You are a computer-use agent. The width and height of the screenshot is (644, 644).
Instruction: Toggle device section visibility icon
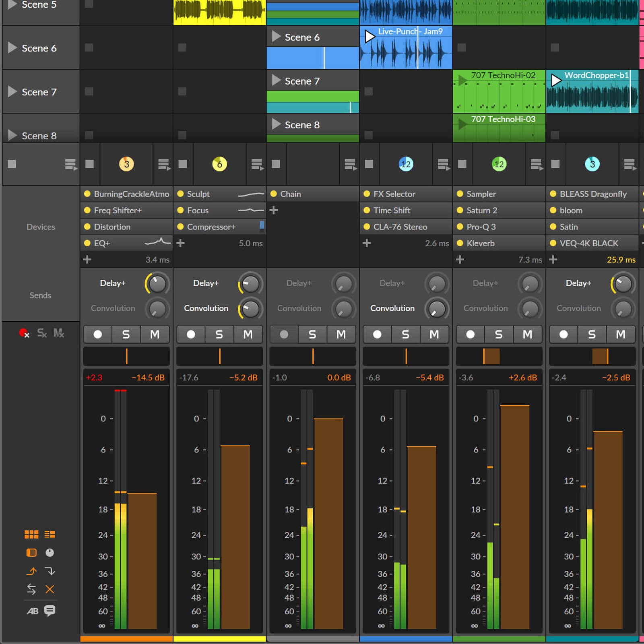click(x=31, y=553)
